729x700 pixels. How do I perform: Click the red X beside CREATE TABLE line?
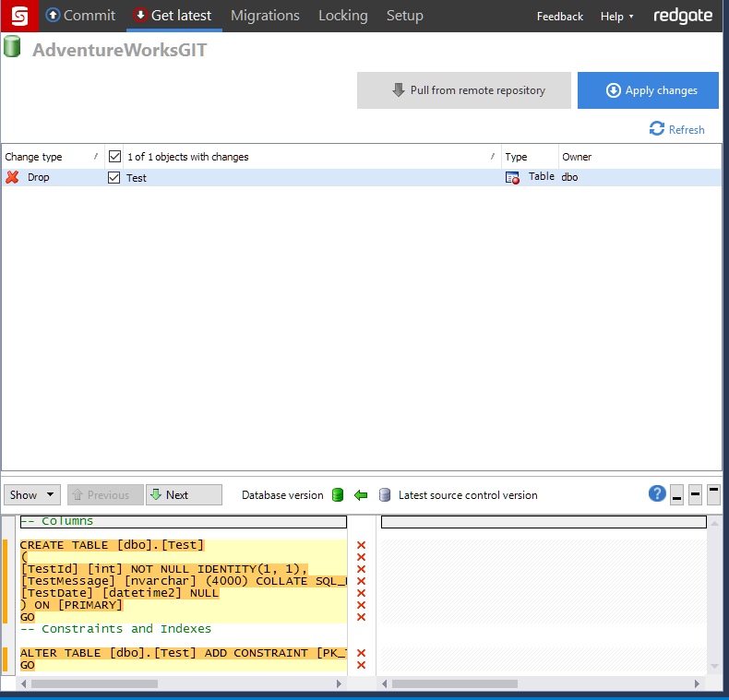pyautogui.click(x=361, y=545)
